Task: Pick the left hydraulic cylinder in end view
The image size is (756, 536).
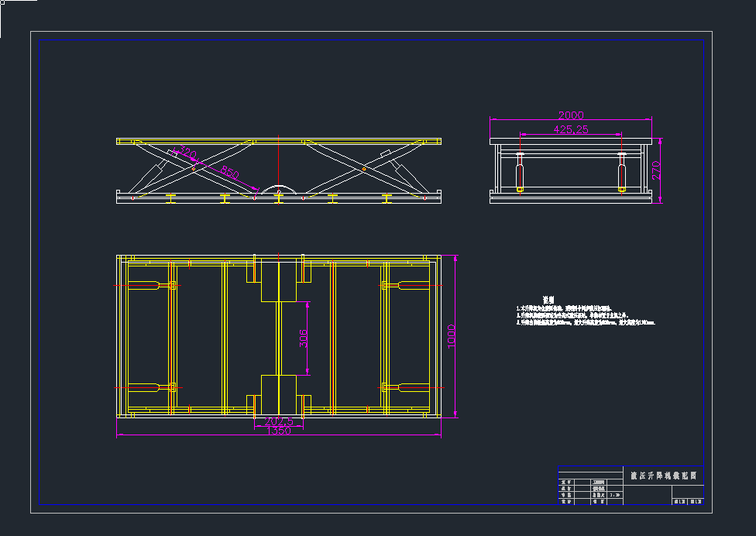Action: 520,172
